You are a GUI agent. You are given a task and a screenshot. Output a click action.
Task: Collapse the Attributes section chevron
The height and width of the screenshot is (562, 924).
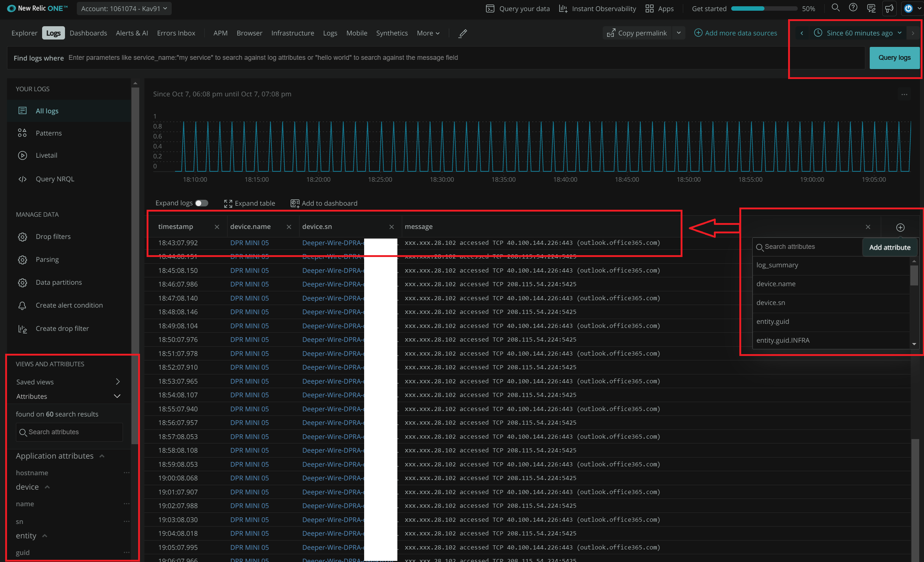(117, 396)
